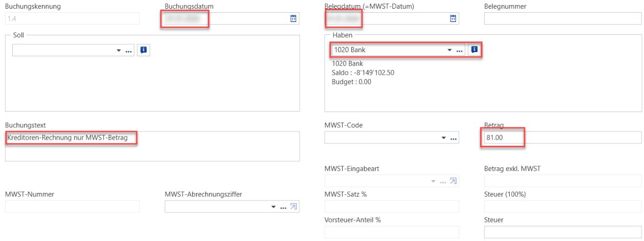Click MWST-Abrechnungsziffer jump arrow icon
Viewport: 644px width, 241px height.
tap(293, 207)
